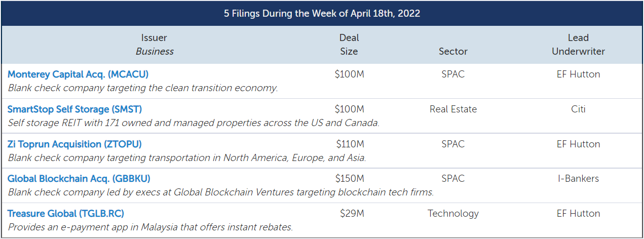644x239 pixels.
Task: Click the Technology sector cell
Action: pos(453,213)
